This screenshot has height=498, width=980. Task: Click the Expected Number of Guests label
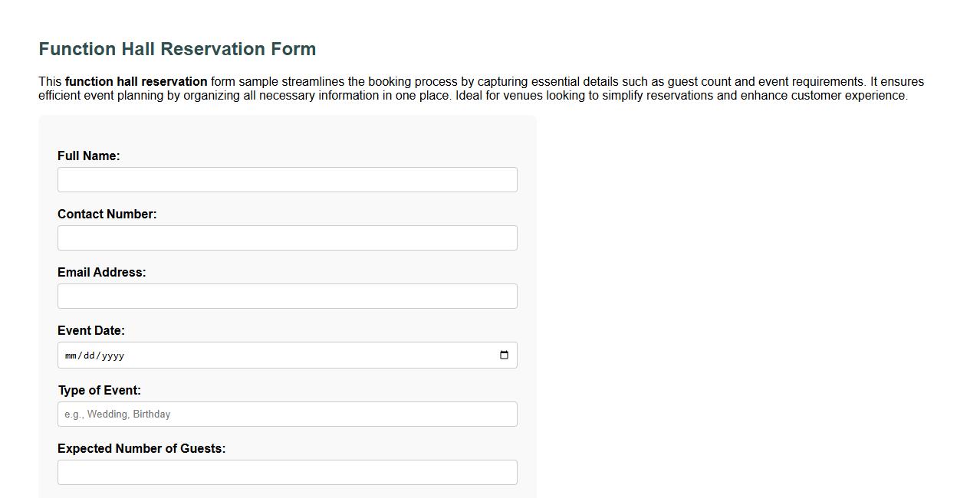click(141, 448)
